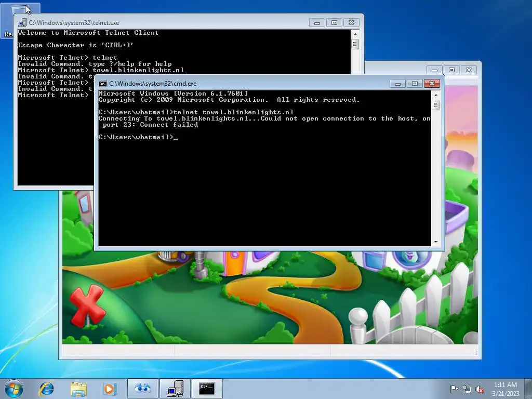Screen dimensions: 532x399
Task: Open cmd.exe window system menu icon
Action: pyautogui.click(x=102, y=84)
